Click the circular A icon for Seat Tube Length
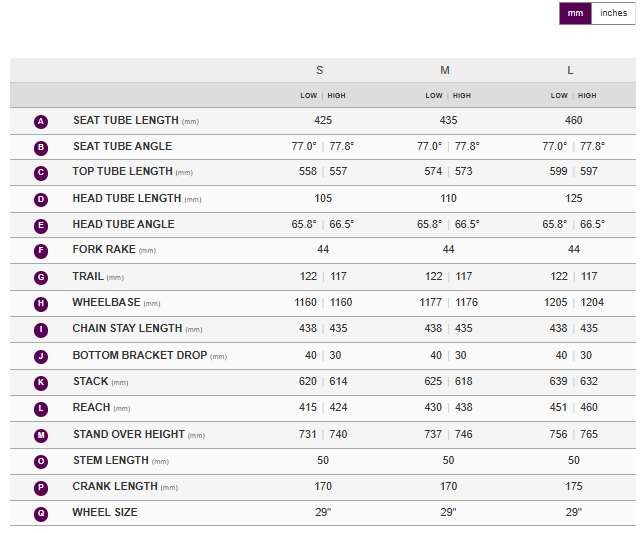642x533 pixels. click(x=41, y=121)
